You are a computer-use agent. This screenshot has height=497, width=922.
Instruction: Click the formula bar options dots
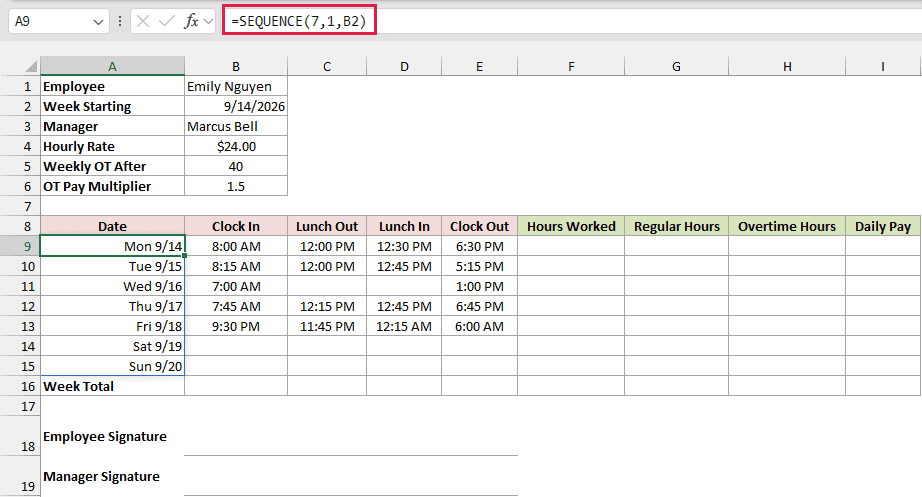[120, 22]
